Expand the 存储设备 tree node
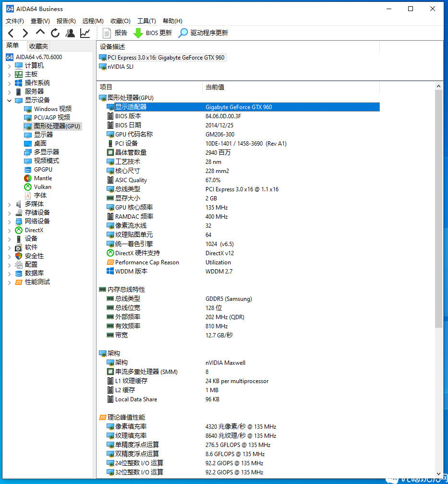Viewport: 448px width, 484px height. pos(9,213)
